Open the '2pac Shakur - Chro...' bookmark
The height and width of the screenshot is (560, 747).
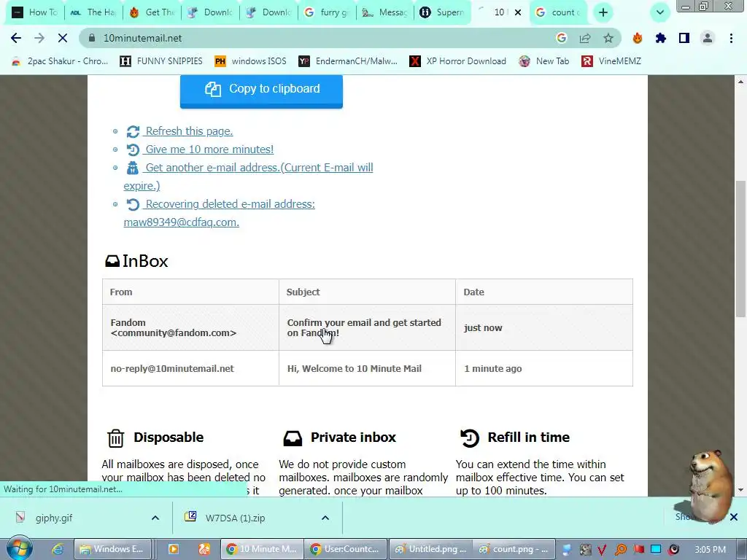coord(60,61)
